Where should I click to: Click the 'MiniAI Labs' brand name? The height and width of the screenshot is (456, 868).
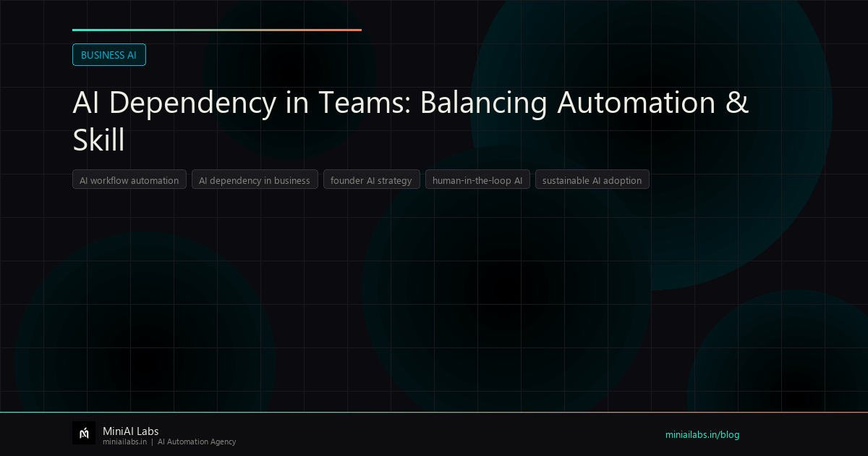point(131,431)
